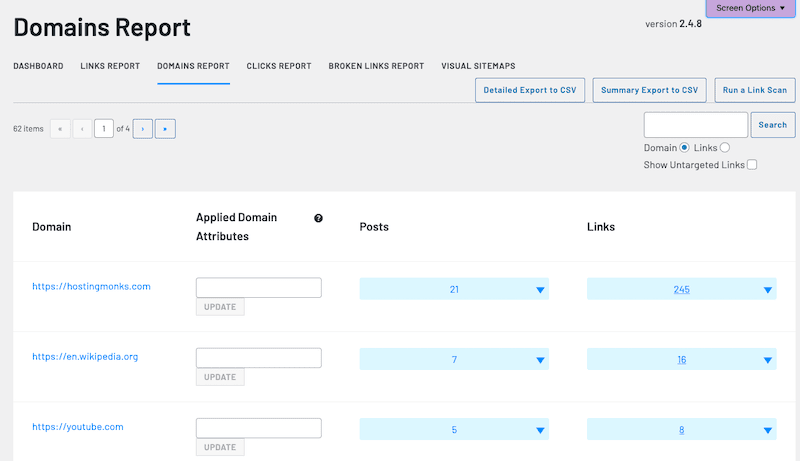
Task: Expand Links dropdown for en.wikipedia.org
Action: point(768,361)
